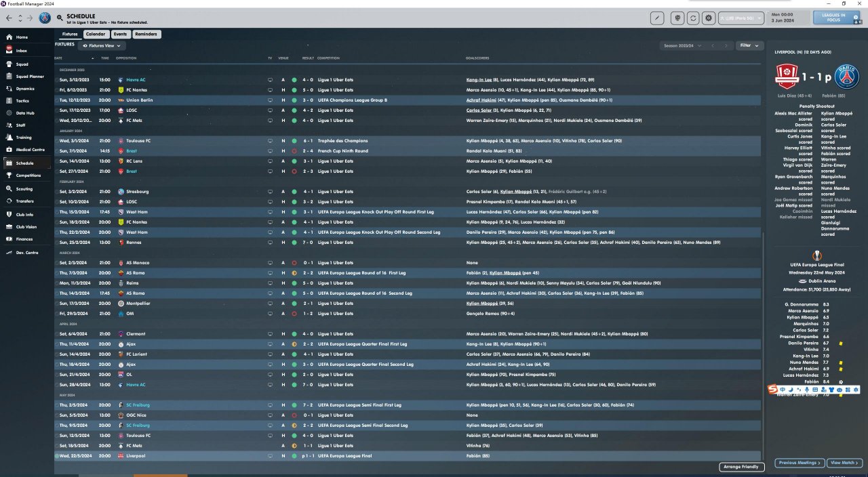Screen dimensions: 868x477
Task: Open the Dev. Centre sidebar icon
Action: [9, 253]
